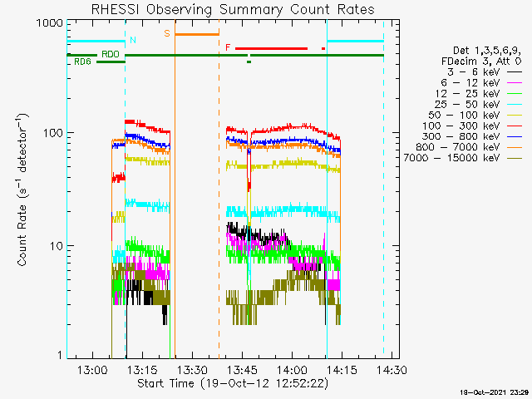Select the '50 - 100 keV' legend label

coord(464,115)
